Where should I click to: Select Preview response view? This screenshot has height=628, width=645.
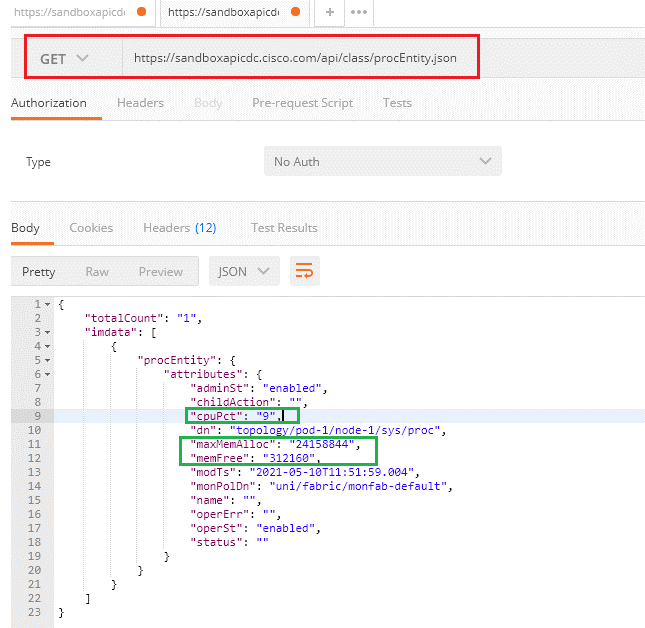tap(161, 272)
